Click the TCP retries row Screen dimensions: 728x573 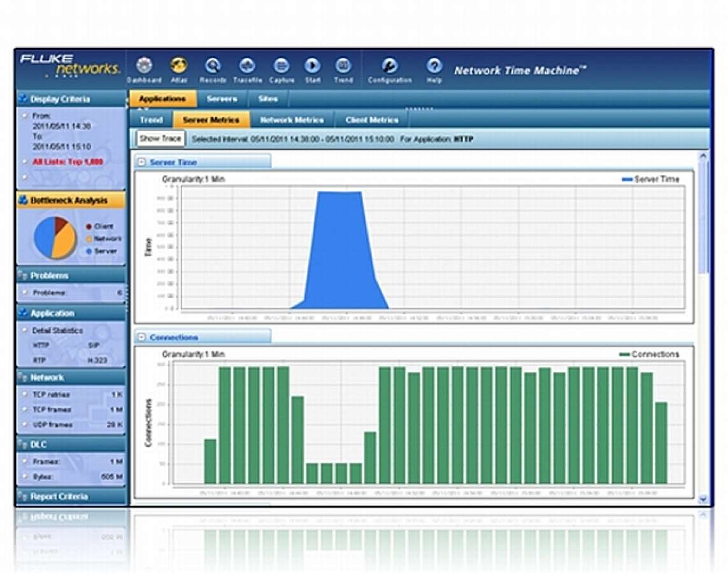(x=73, y=395)
